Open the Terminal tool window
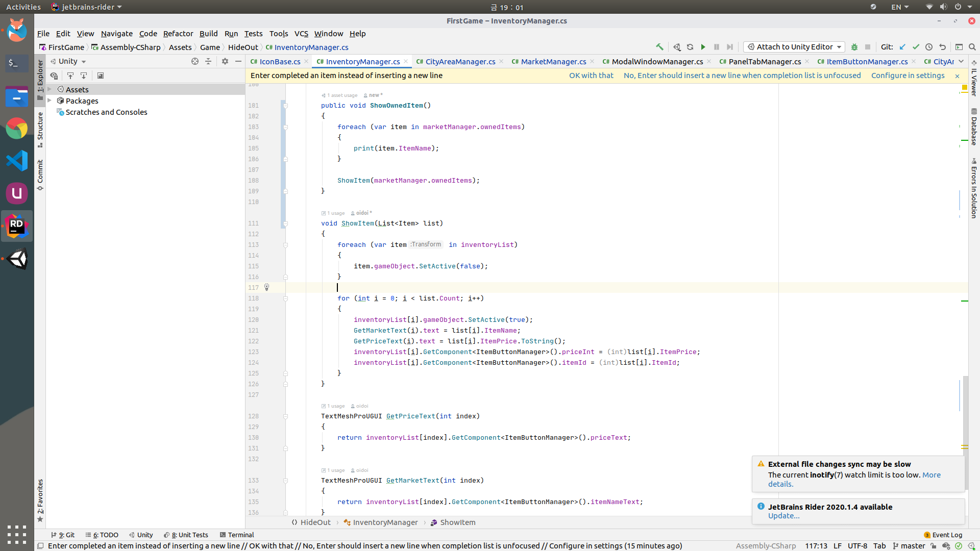This screenshot has height=551, width=980. [x=237, y=535]
